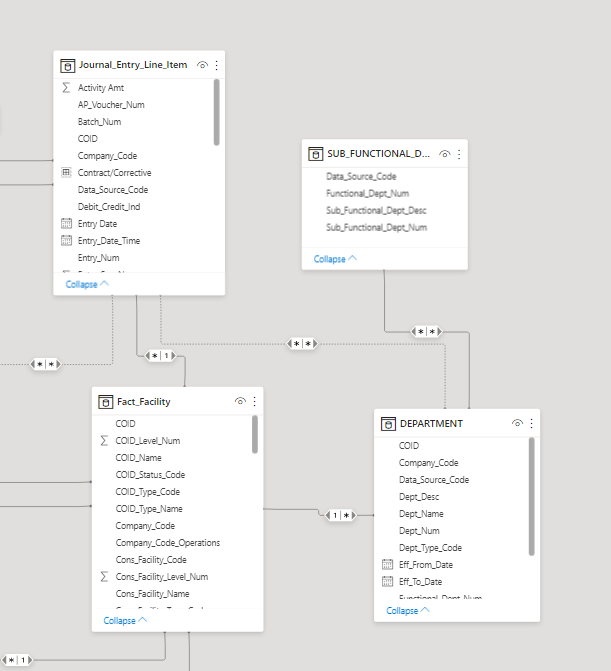Select the COID_Type_Name field
Viewport: 611px width, 671px height.
(149, 509)
